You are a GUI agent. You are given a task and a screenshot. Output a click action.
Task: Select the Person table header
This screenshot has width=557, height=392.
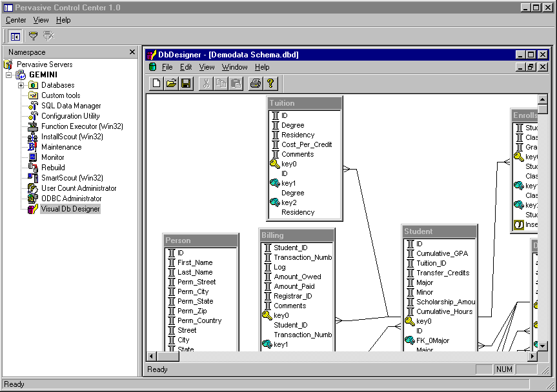click(x=201, y=240)
